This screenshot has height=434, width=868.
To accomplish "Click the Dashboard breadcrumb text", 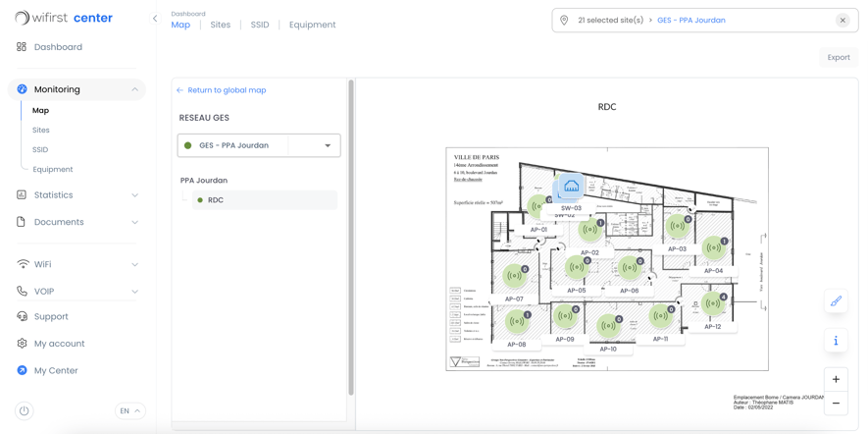I will [x=188, y=14].
